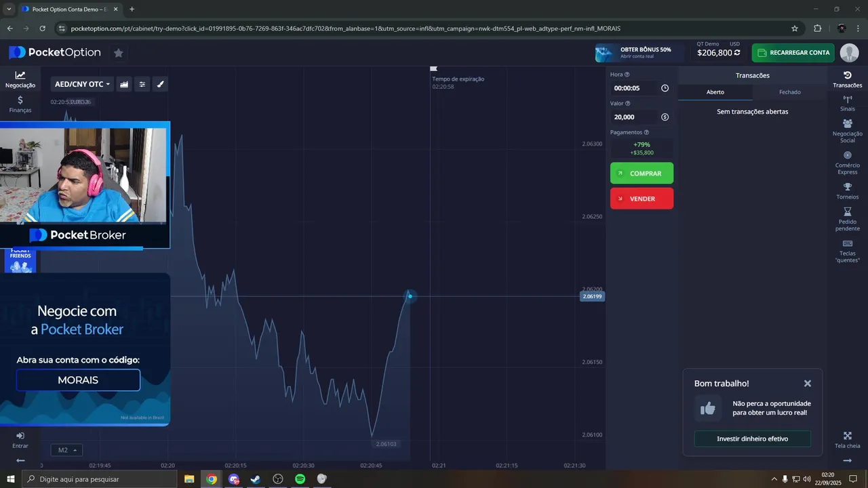Image resolution: width=868 pixels, height=488 pixels.
Task: Click the VENDER sell button
Action: click(x=642, y=199)
